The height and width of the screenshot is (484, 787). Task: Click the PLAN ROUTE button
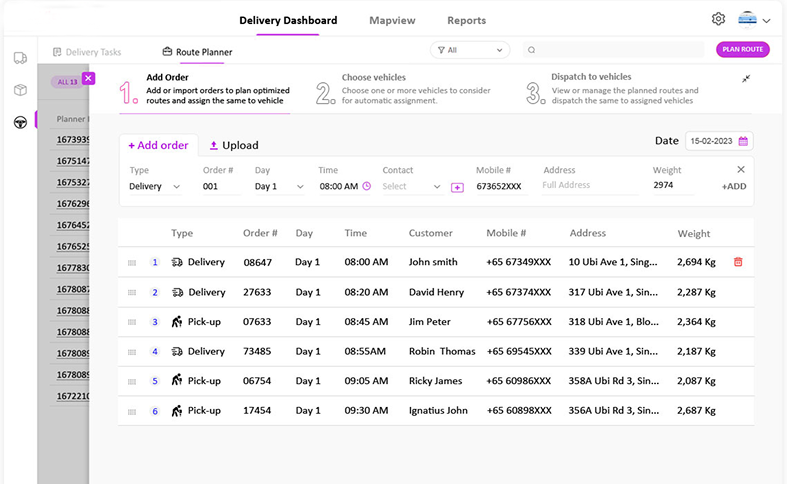pyautogui.click(x=743, y=49)
